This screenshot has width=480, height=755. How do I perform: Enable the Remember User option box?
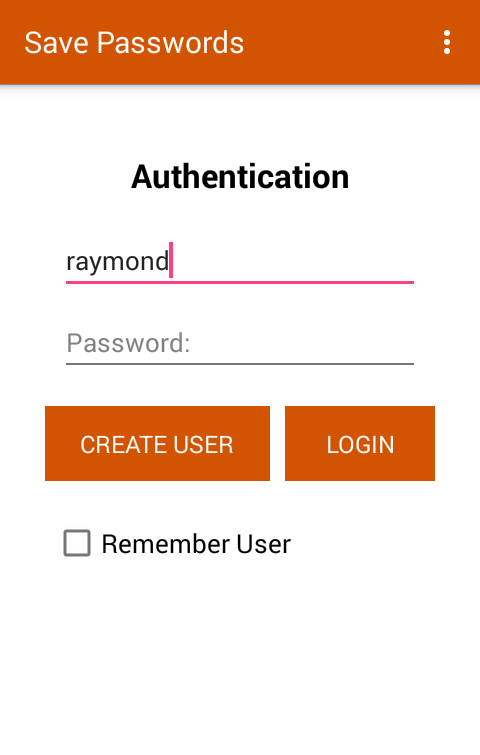tap(77, 543)
